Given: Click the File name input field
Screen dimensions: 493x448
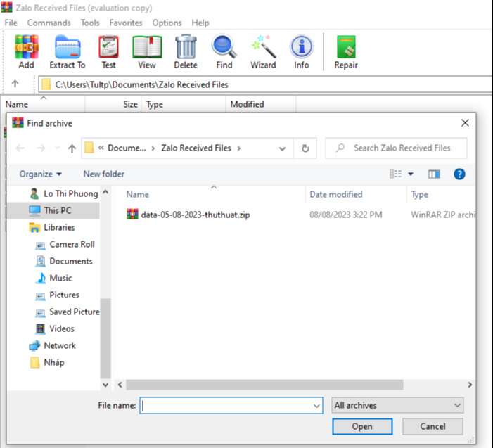Looking at the screenshot, I should click(x=231, y=406).
